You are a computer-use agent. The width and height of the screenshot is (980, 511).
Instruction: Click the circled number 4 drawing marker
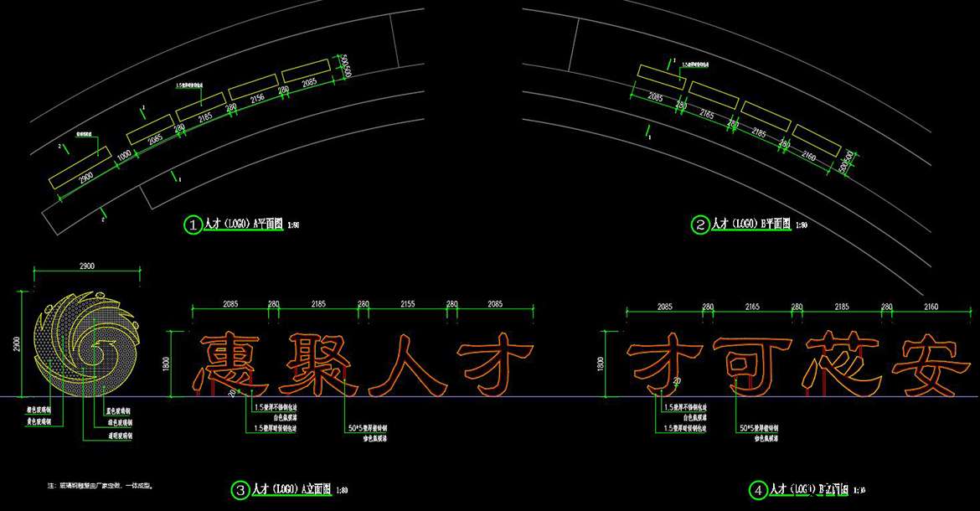coord(757,489)
